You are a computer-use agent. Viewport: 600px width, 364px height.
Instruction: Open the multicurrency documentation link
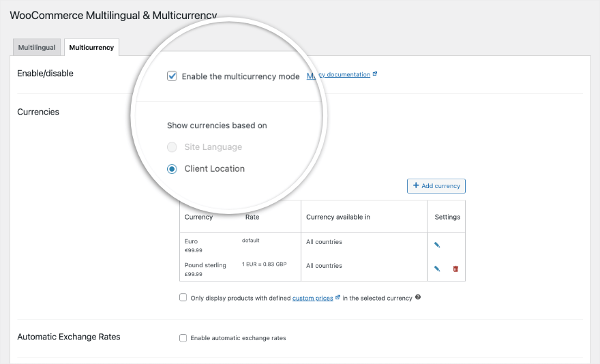tap(339, 74)
